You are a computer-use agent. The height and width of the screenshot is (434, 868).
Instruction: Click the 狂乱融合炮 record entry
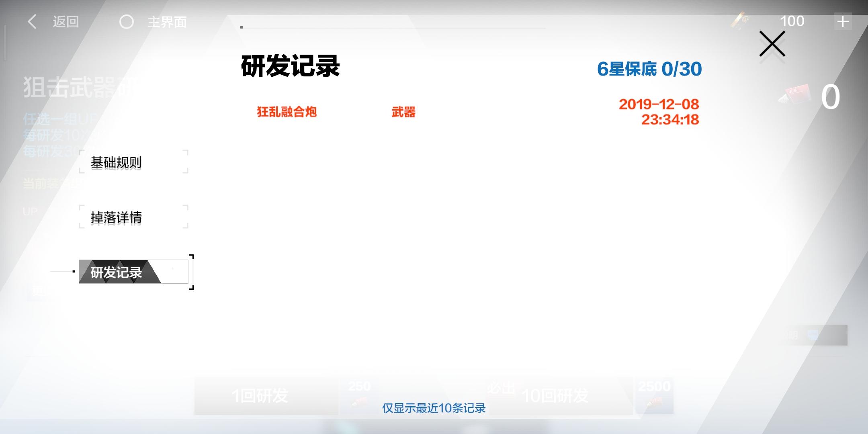(x=287, y=112)
